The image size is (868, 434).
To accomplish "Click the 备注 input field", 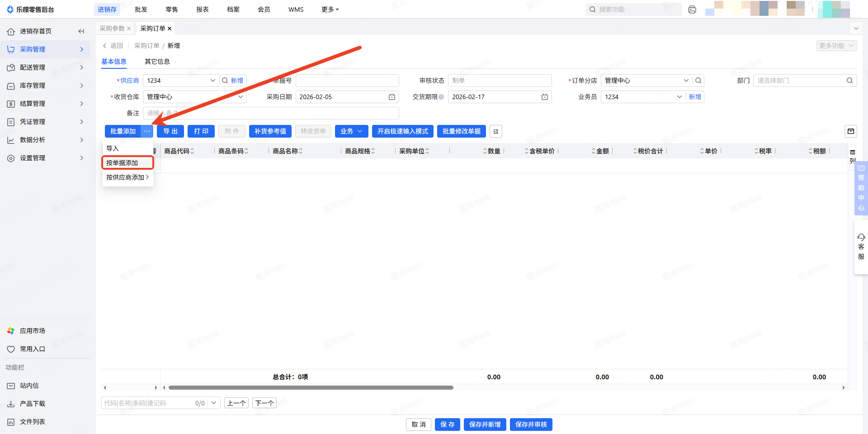I will [271, 113].
